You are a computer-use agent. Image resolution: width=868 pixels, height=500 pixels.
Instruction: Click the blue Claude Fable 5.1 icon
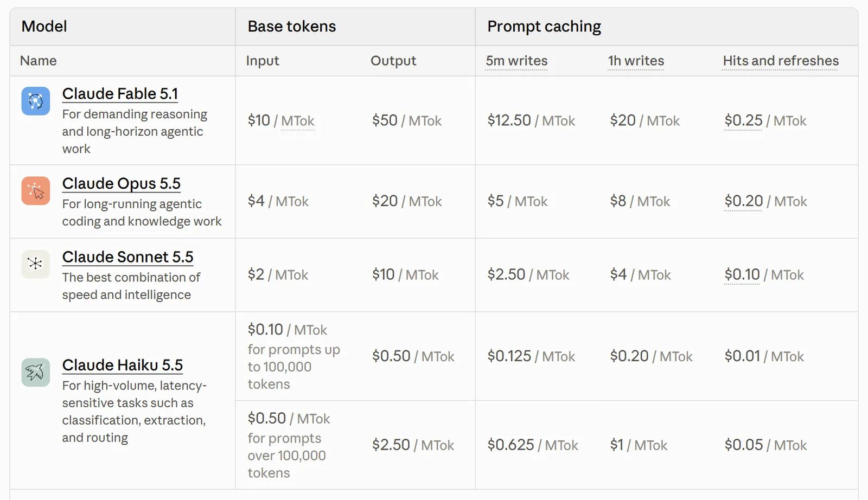tap(36, 101)
